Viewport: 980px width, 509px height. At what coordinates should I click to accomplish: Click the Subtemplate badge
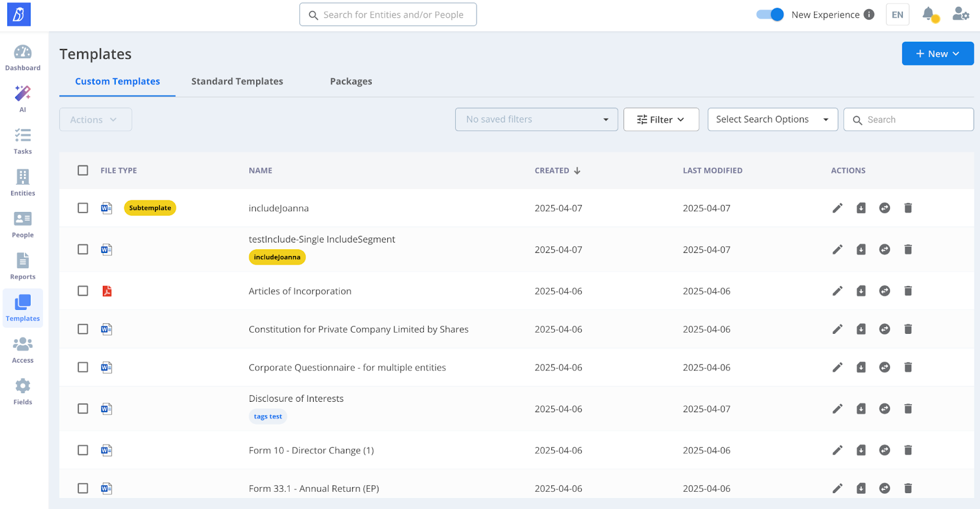point(150,208)
